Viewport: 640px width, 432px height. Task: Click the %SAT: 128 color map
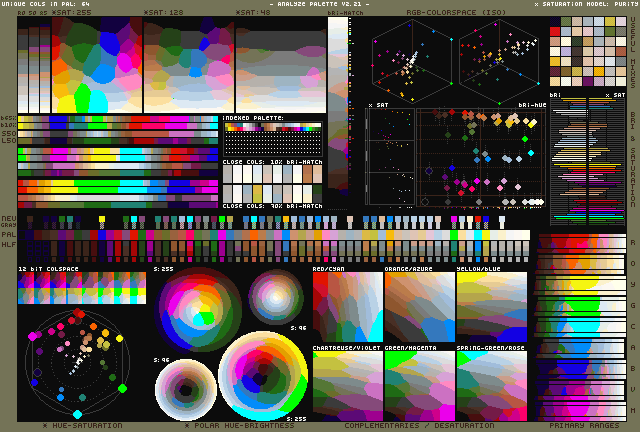pos(189,65)
